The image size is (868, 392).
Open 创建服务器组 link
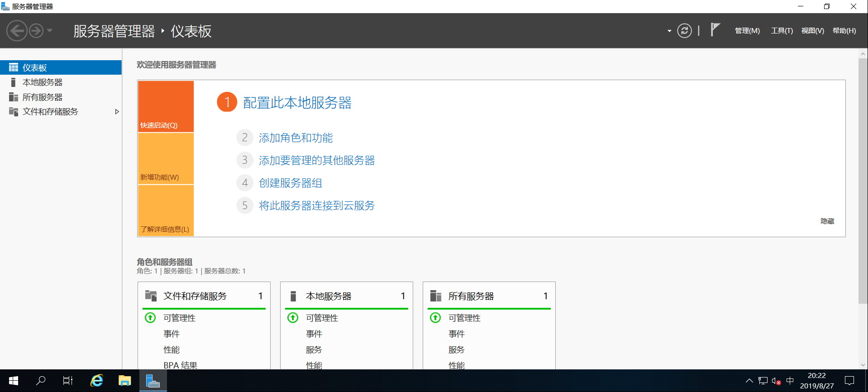pos(291,183)
